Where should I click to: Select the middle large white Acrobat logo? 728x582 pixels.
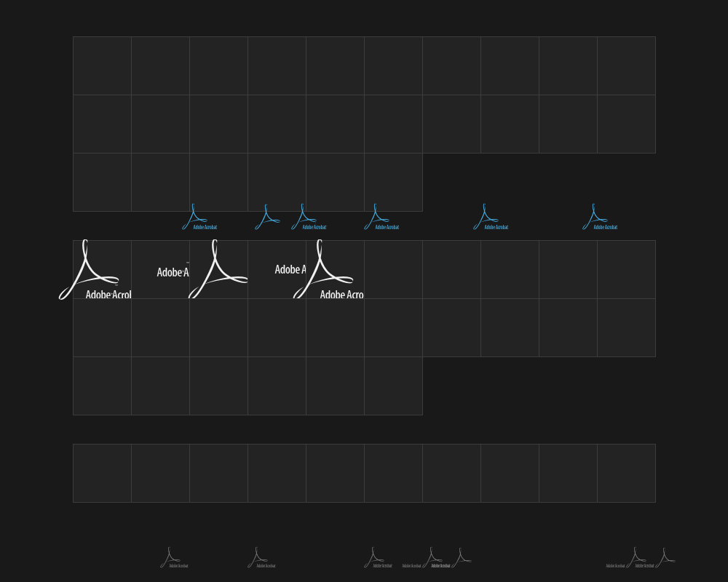(218, 269)
